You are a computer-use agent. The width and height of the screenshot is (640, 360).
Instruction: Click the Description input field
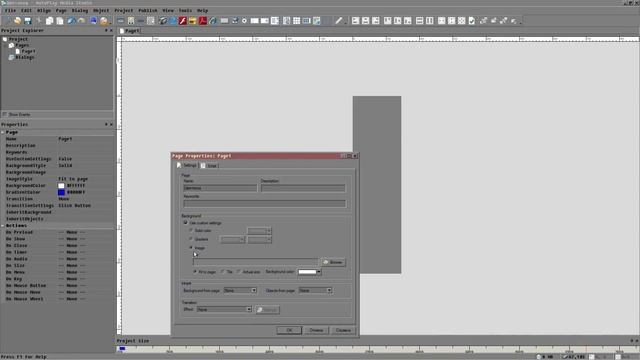[x=303, y=188]
